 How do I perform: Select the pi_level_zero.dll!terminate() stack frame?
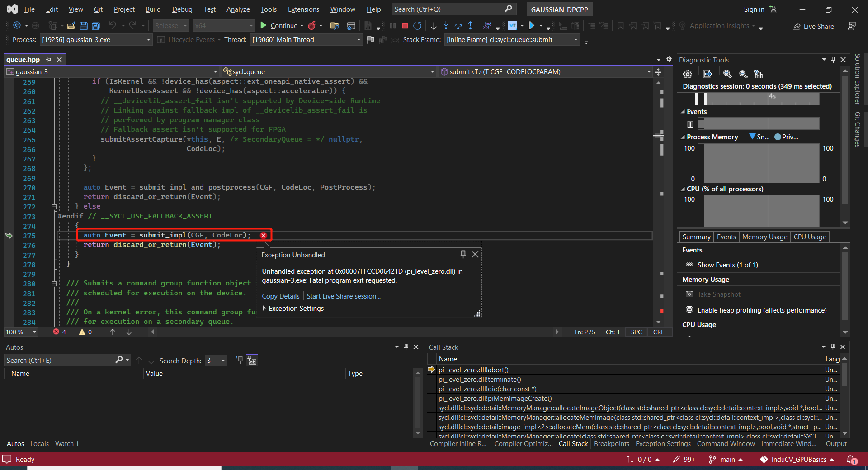[x=479, y=380]
